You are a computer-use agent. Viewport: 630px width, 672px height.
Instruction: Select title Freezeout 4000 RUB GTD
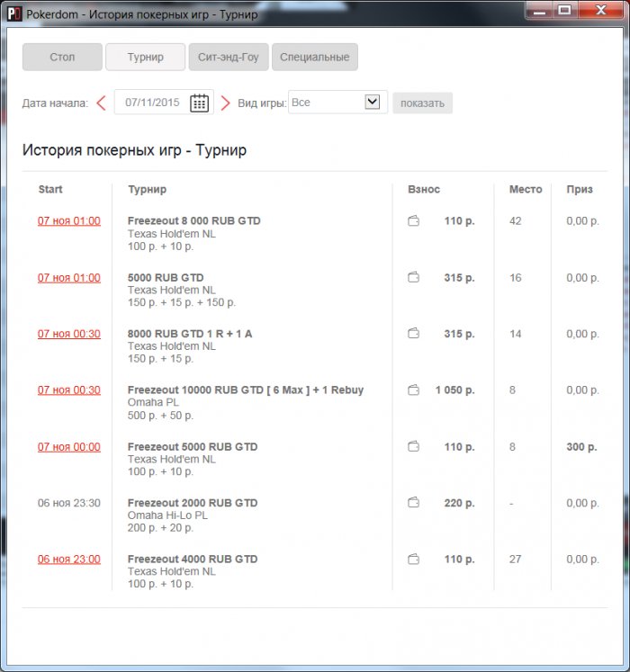click(193, 559)
